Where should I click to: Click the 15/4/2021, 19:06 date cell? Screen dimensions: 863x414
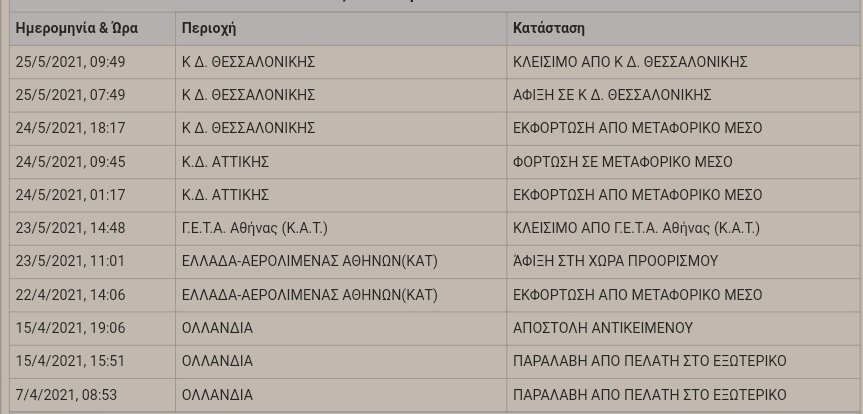(x=70, y=328)
